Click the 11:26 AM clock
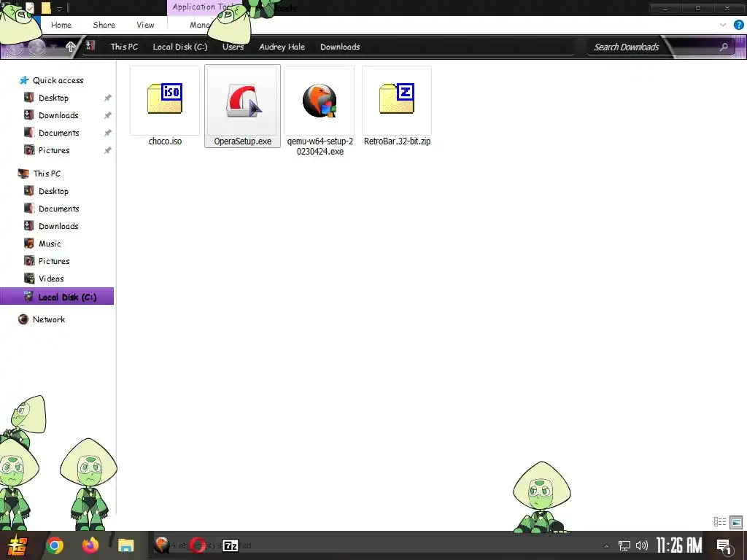Image resolution: width=747 pixels, height=560 pixels. click(679, 545)
